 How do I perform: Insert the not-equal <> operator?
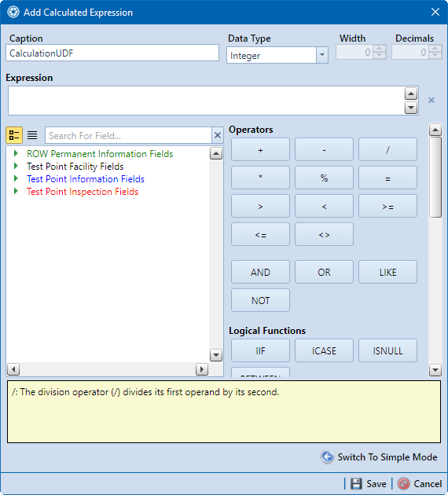(324, 234)
